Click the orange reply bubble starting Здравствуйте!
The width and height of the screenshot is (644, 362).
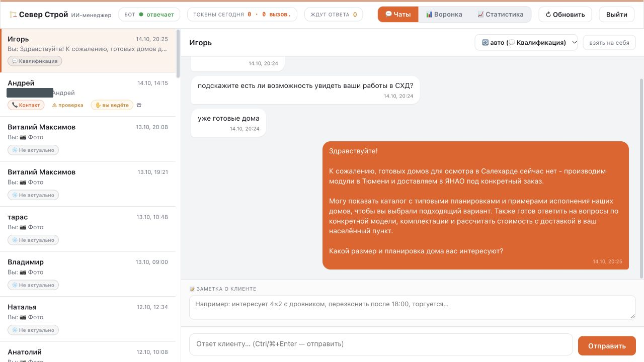point(475,206)
